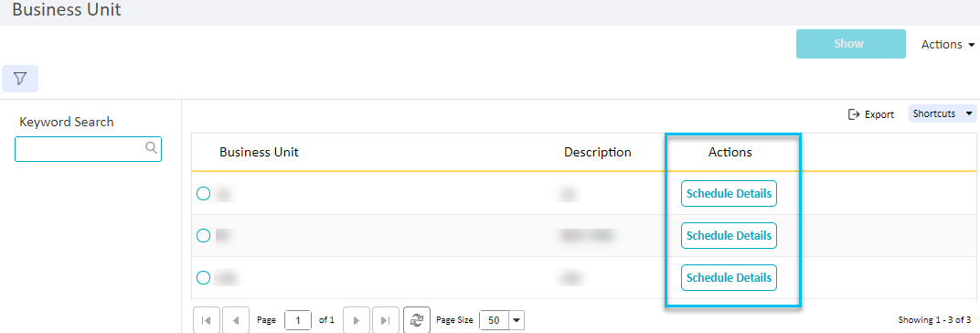Sort by the Business Unit column header

(259, 152)
